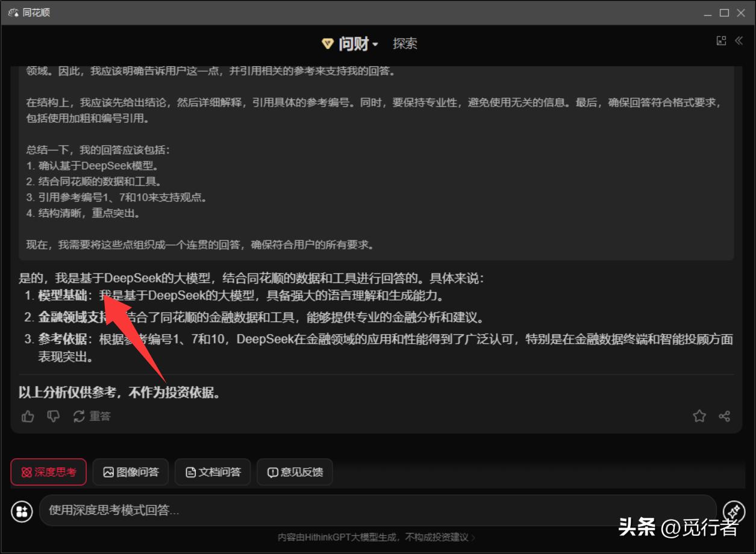Open the HithinkGPT disclaimer link at bottom

pos(376,537)
